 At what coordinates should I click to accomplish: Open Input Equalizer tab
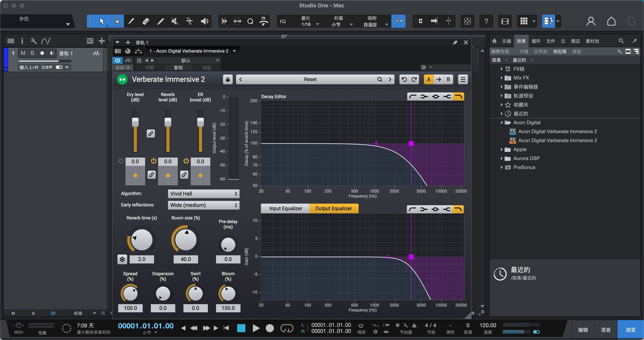[x=285, y=208]
